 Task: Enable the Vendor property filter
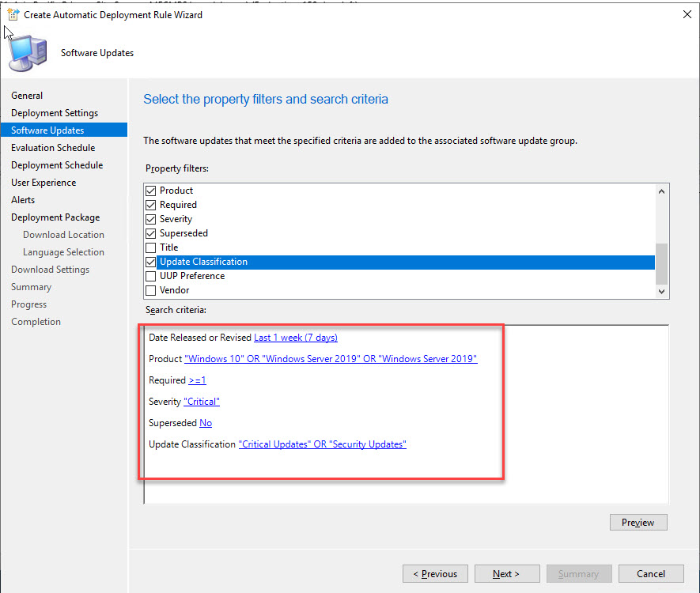tap(151, 290)
